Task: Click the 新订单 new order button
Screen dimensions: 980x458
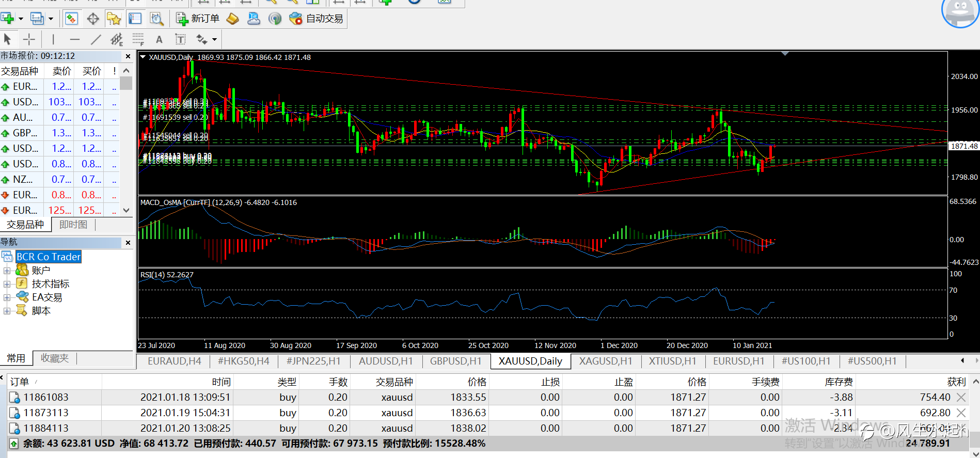Action: (198, 19)
